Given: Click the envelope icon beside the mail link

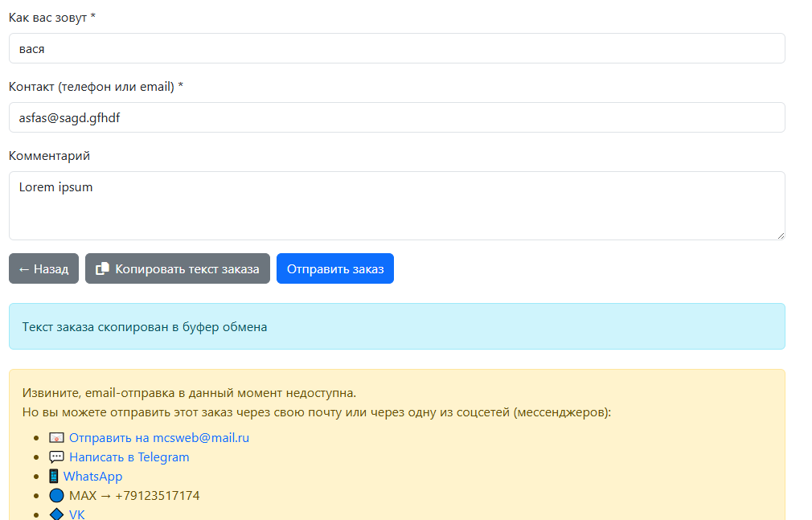Looking at the screenshot, I should coord(56,438).
